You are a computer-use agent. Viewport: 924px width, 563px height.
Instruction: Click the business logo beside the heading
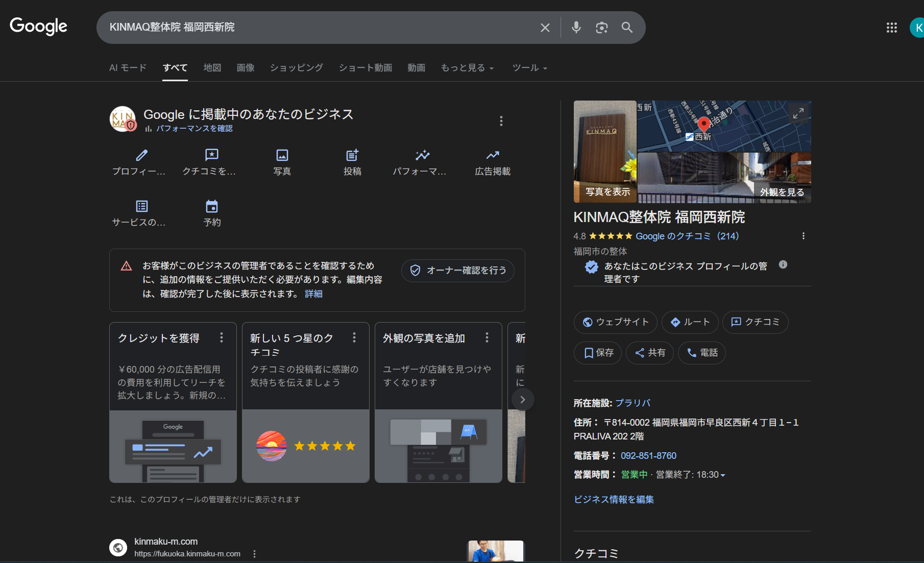[x=123, y=119]
